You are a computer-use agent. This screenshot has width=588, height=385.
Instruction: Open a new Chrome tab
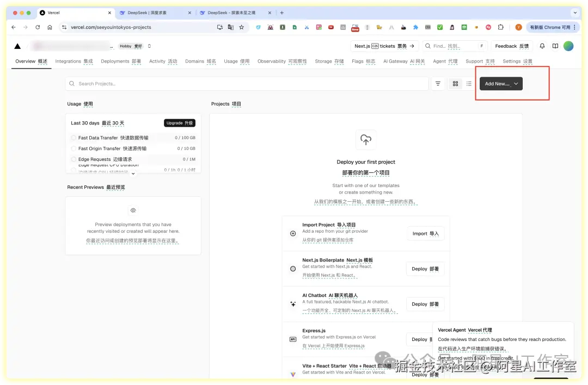pyautogui.click(x=281, y=13)
